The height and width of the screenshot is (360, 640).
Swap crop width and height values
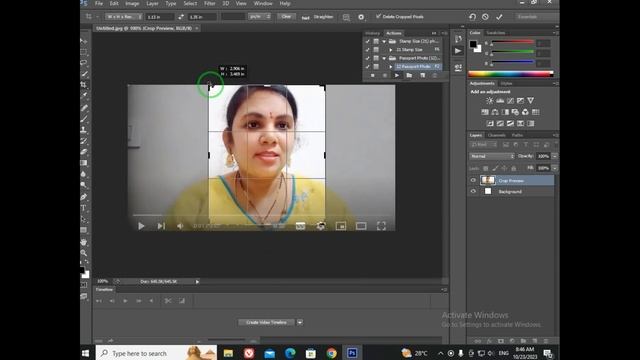181,17
